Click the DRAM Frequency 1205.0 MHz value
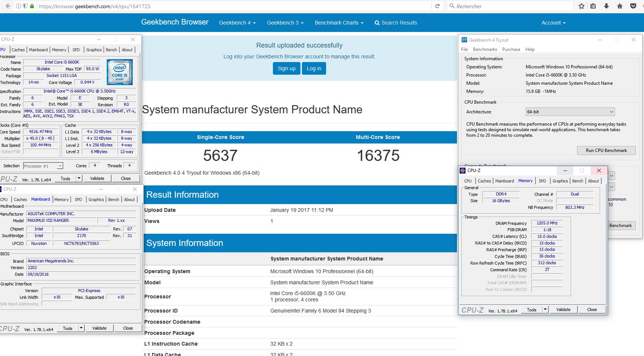Image resolution: width=644 pixels, height=356 pixels. 547,223
